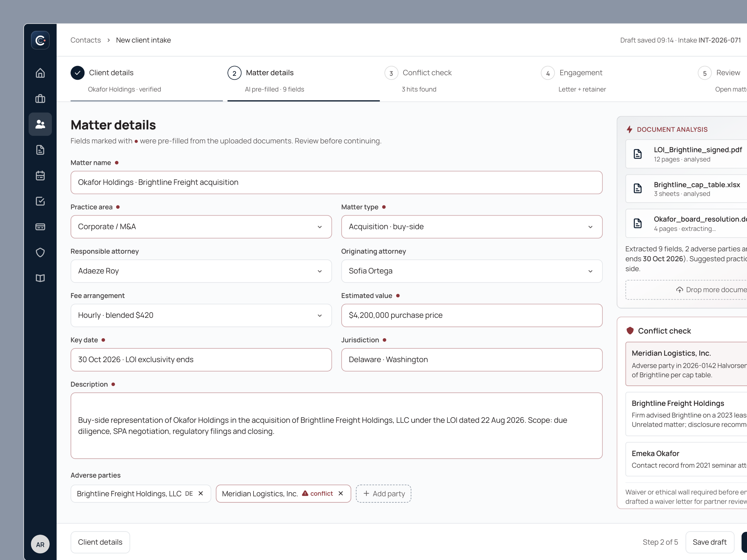Open the book library icon in sidebar
747x560 pixels.
40,278
